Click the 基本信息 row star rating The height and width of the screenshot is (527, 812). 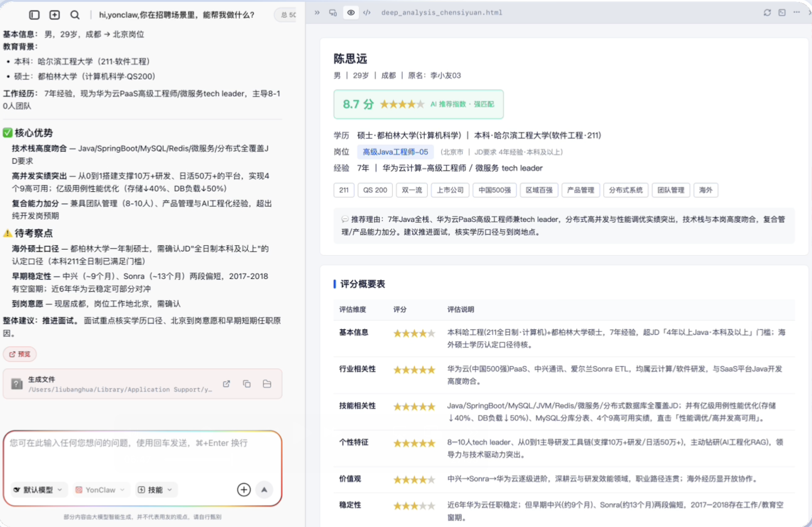click(x=414, y=333)
